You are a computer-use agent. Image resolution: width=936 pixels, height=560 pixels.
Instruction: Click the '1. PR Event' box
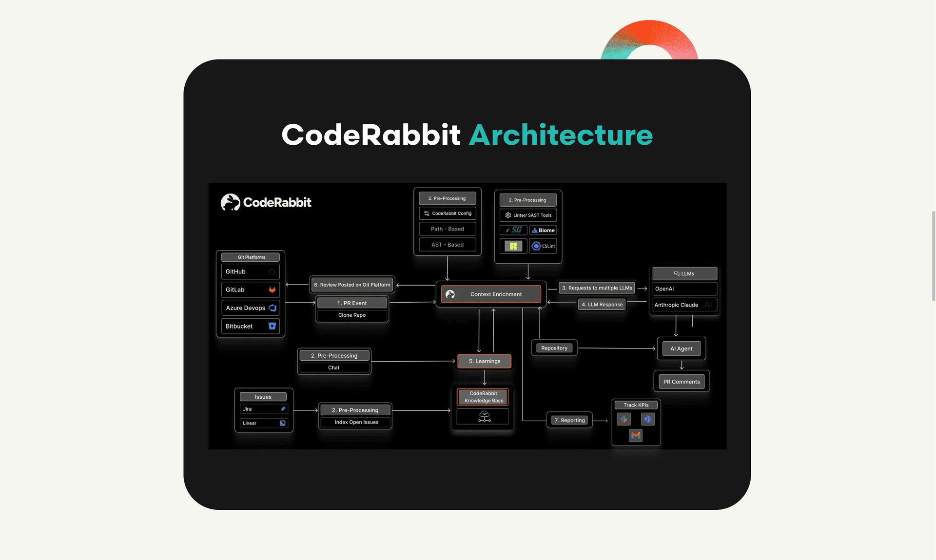(x=352, y=303)
